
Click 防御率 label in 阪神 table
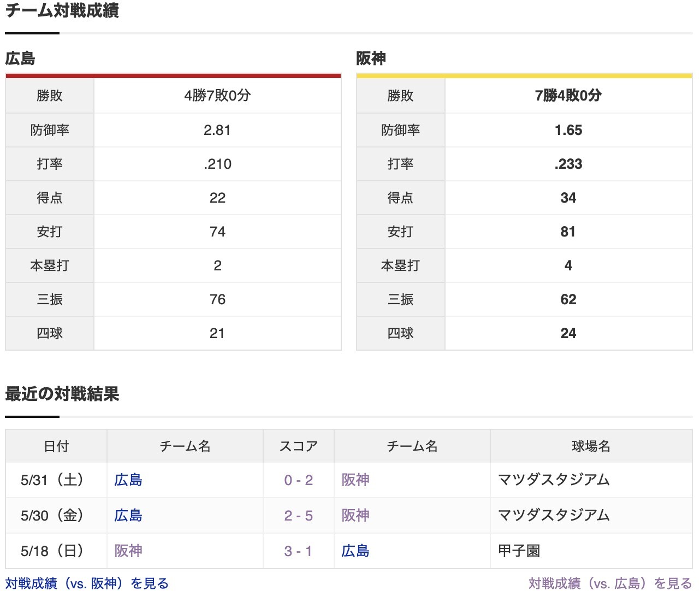tap(401, 130)
